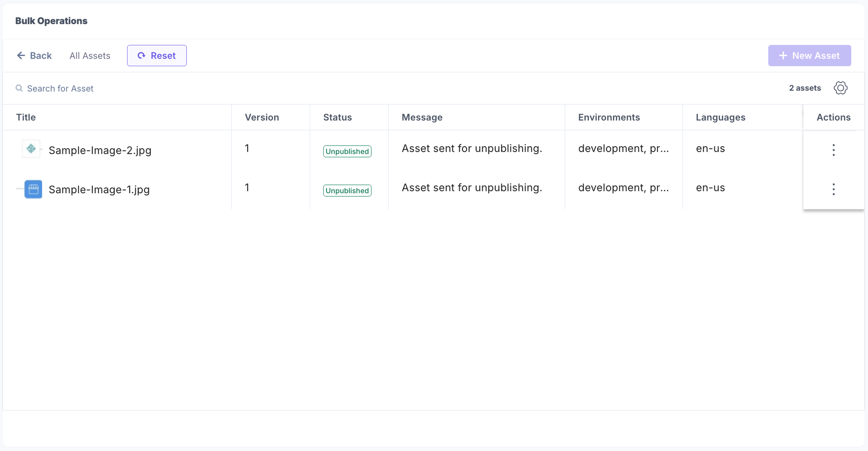
Task: Click Sample-Image-1.jpg unpublishing message
Action: pyautogui.click(x=472, y=187)
